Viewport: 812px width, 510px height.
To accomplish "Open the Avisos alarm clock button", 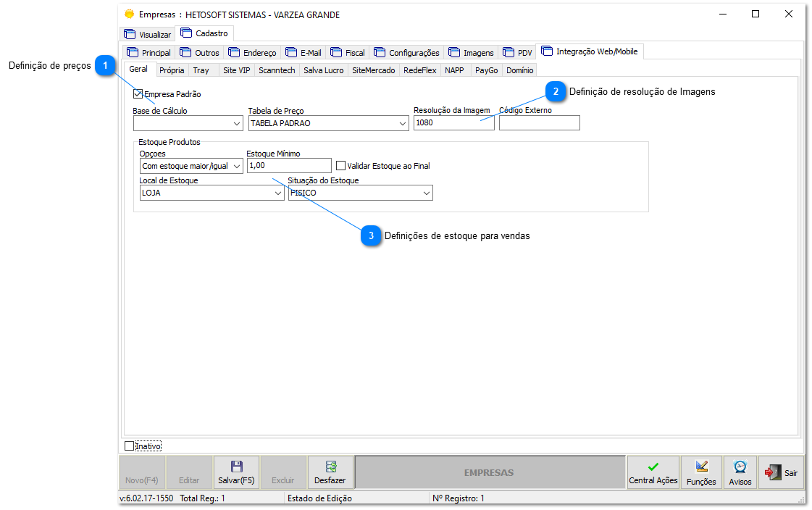I will point(740,472).
